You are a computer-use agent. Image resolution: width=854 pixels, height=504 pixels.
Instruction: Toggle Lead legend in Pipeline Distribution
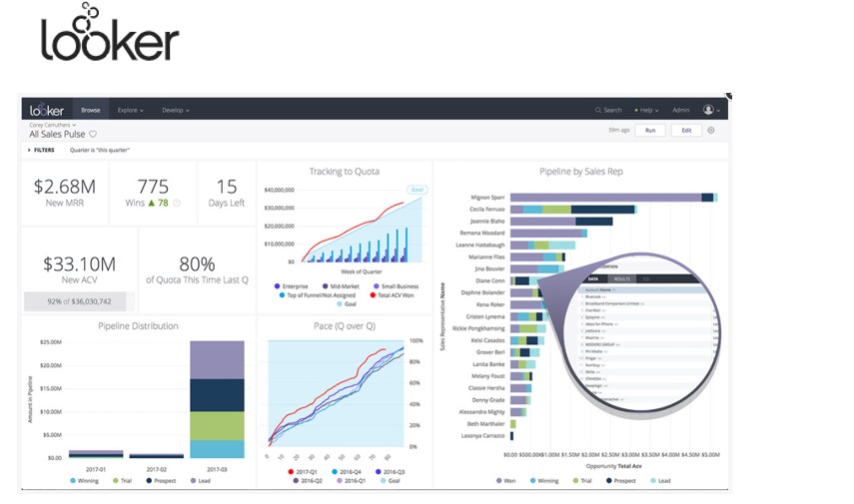201,481
